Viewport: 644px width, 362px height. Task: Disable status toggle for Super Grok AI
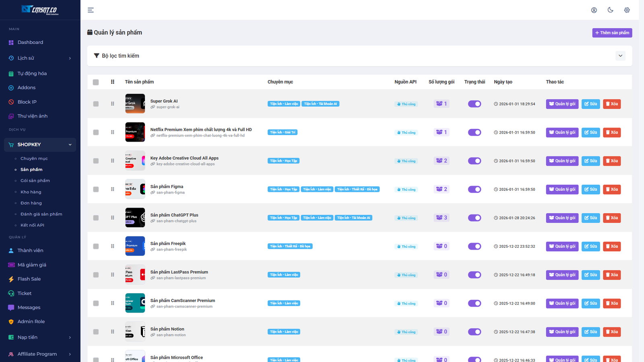(x=474, y=104)
